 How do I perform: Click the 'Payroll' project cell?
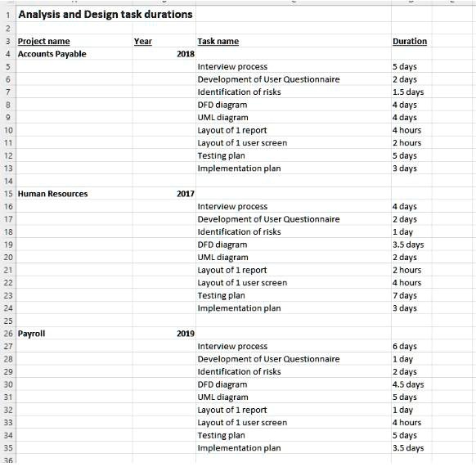click(74, 334)
